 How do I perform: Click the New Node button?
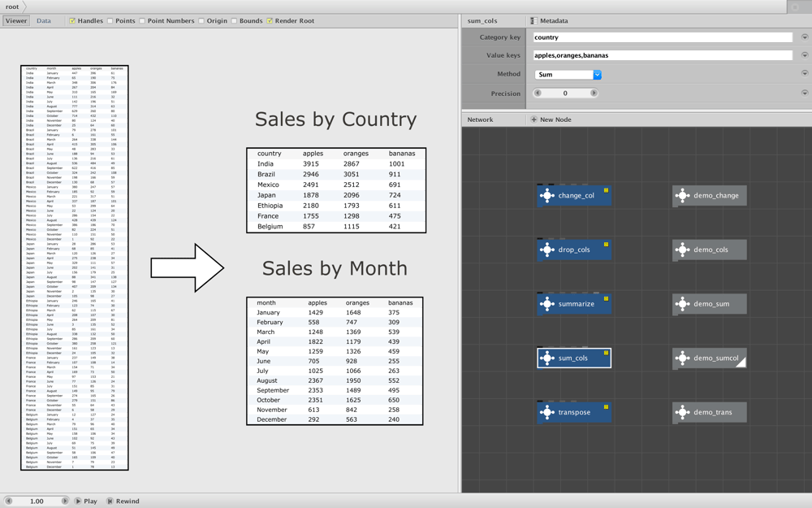tap(551, 119)
